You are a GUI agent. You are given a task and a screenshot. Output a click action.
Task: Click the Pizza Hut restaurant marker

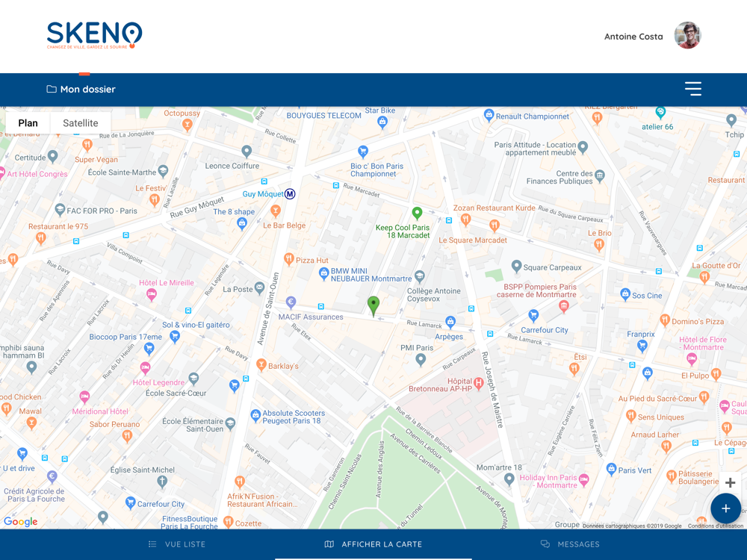click(x=288, y=259)
